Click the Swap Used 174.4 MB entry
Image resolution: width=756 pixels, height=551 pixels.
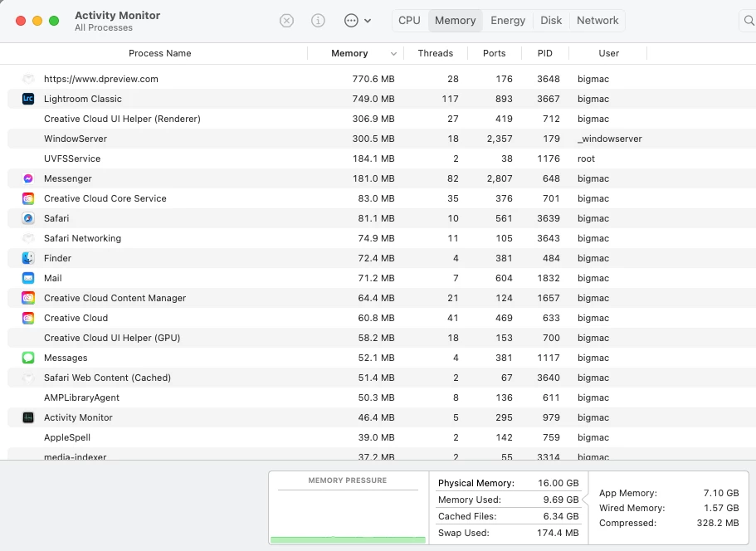508,533
